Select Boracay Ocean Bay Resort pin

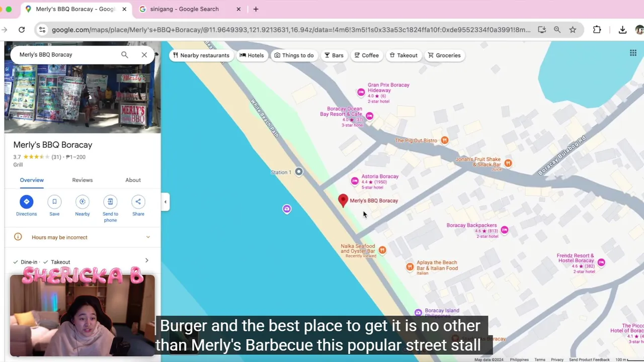tap(369, 116)
